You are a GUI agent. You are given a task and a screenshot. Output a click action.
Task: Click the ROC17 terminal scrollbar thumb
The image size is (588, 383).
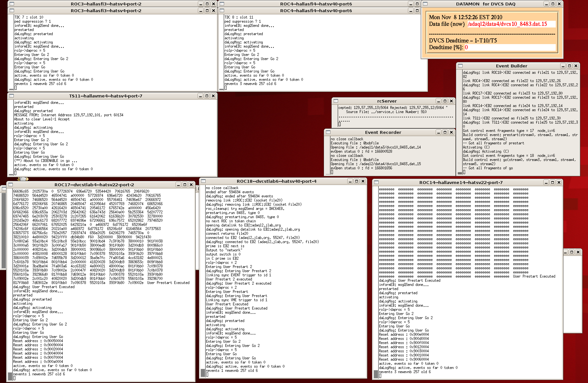(x=10, y=376)
